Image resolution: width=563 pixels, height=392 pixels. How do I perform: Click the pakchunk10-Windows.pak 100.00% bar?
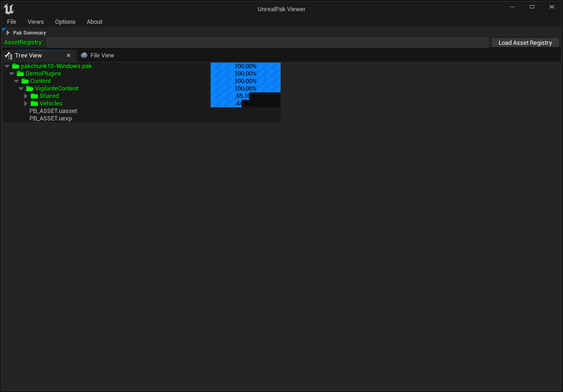(x=246, y=66)
